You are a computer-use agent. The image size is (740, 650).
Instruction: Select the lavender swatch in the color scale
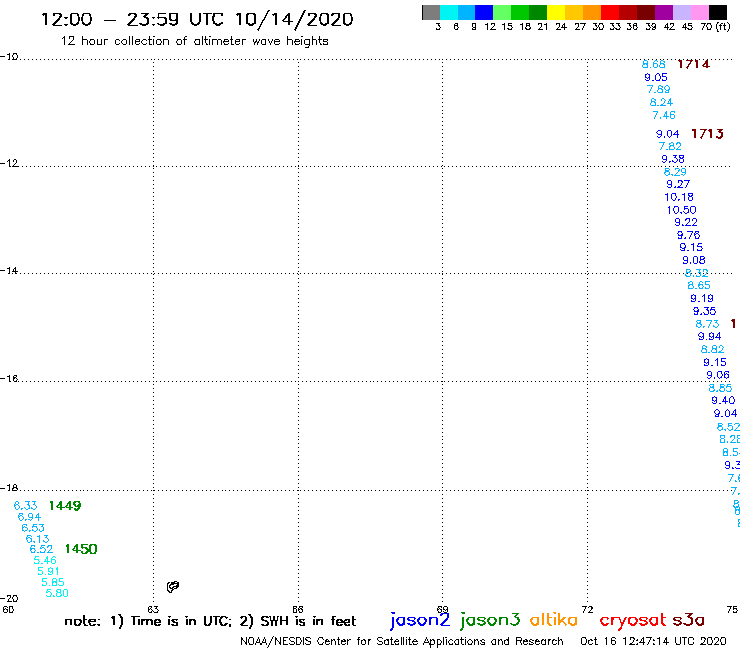pos(682,12)
